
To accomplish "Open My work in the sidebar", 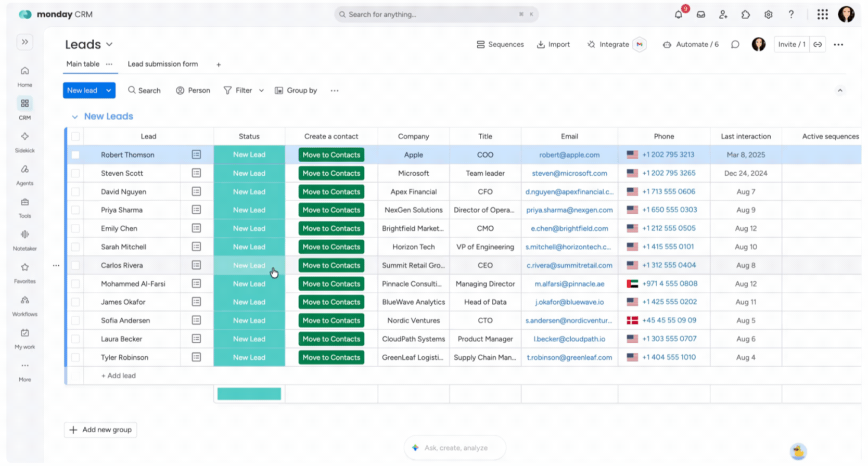I will coord(24,338).
